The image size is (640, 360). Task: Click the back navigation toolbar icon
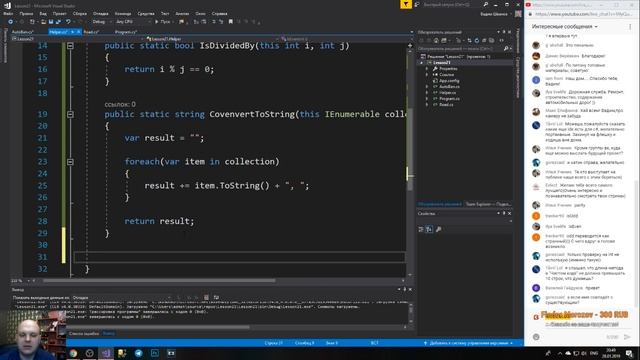pyautogui.click(x=11, y=22)
